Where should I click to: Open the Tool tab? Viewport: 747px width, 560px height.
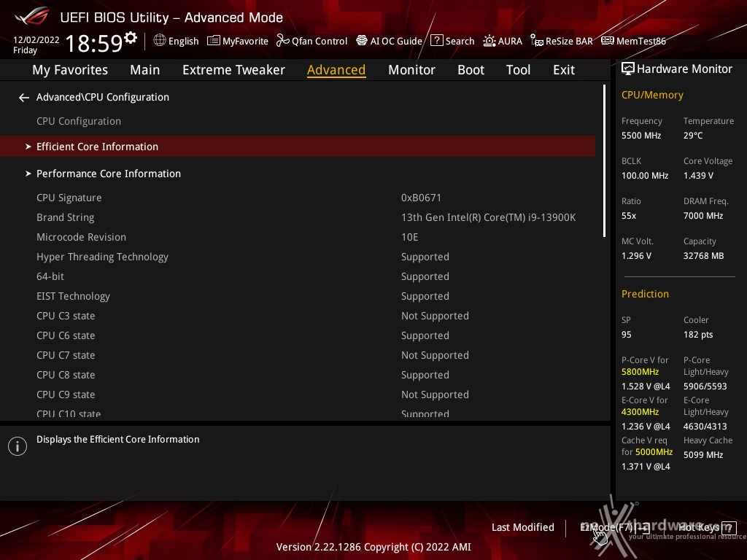[519, 70]
